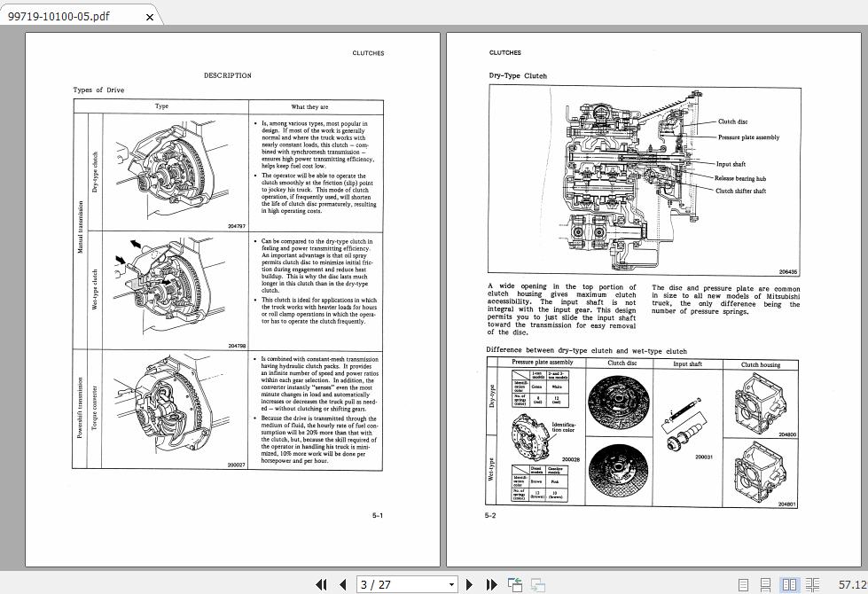Close the 99719-10100-05.pdf tab

click(x=149, y=16)
